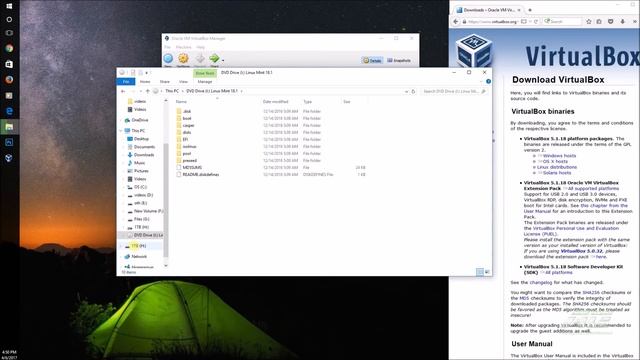Select New Volume drive in navigation pane
This screenshot has width=640, height=360.
click(148, 211)
